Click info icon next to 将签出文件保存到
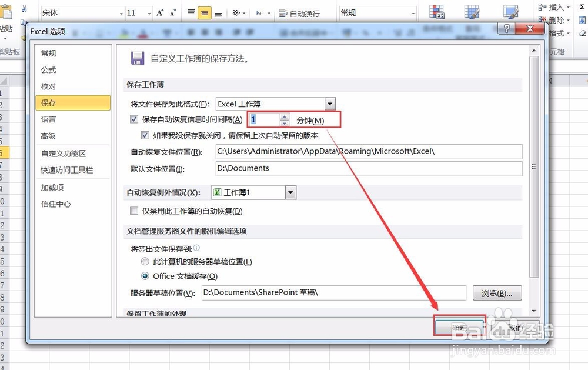 (x=197, y=248)
